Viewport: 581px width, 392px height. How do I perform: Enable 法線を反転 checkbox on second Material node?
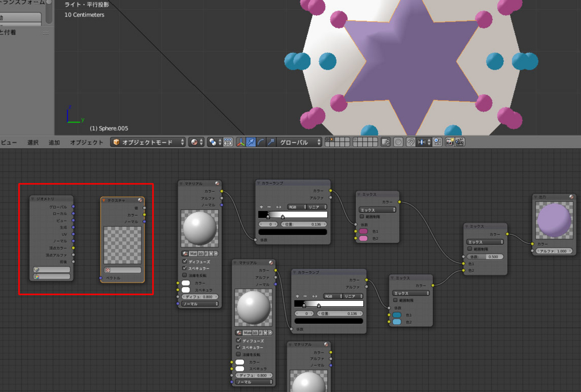tap(238, 354)
